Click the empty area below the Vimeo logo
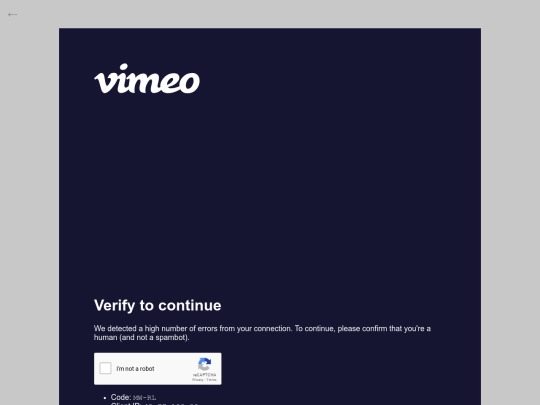The image size is (540, 405). [270, 193]
